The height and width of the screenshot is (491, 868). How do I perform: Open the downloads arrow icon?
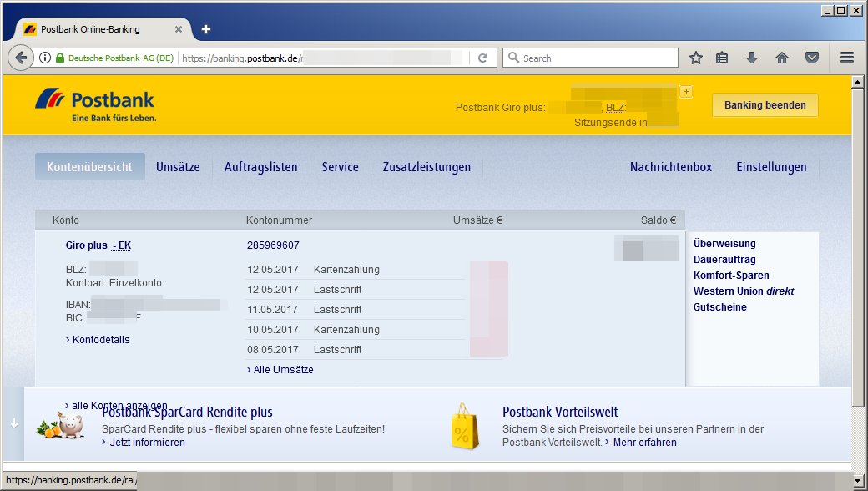pos(752,58)
